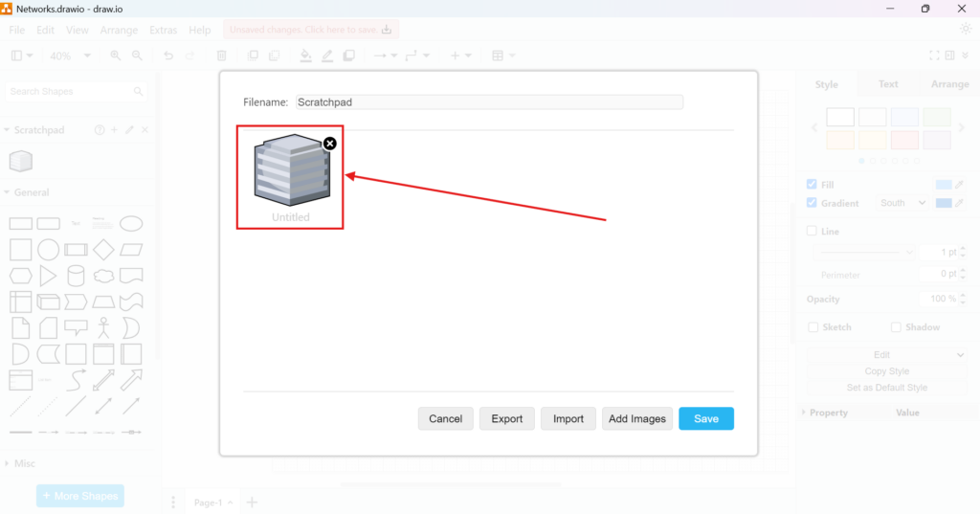The width and height of the screenshot is (980, 514).
Task: Collapse the General shapes section
Action: pyautogui.click(x=32, y=192)
